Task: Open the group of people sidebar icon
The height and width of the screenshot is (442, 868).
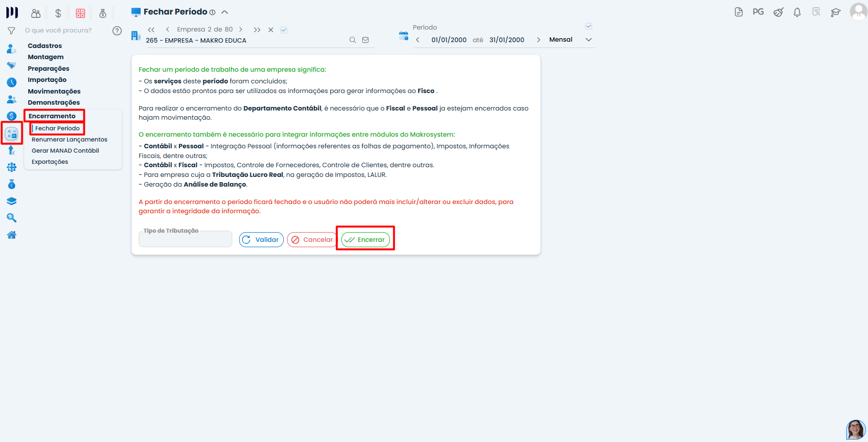Action: click(12, 99)
